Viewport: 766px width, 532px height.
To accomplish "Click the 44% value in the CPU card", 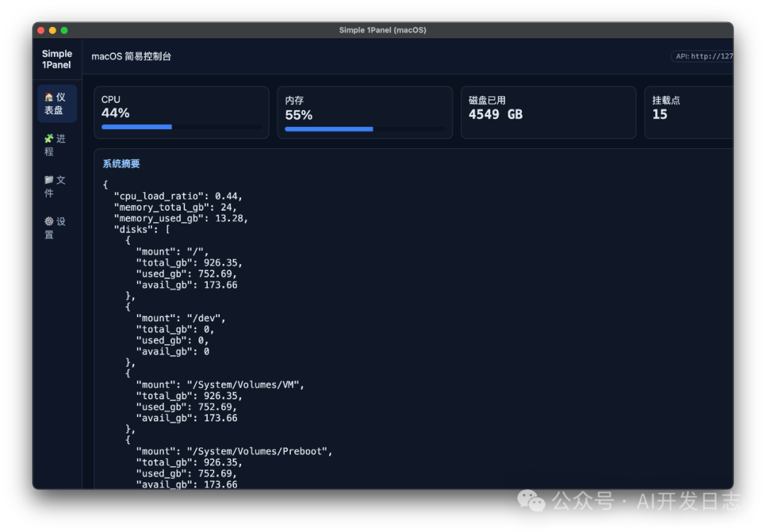I will click(116, 113).
